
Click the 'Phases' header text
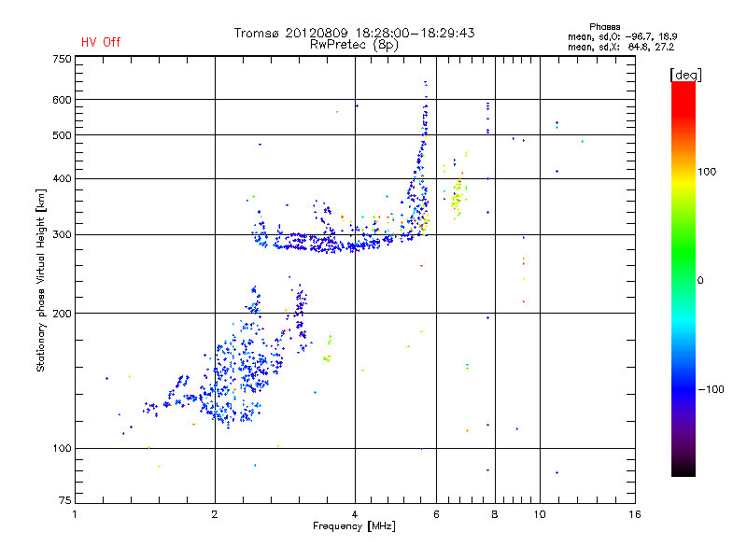click(x=604, y=27)
